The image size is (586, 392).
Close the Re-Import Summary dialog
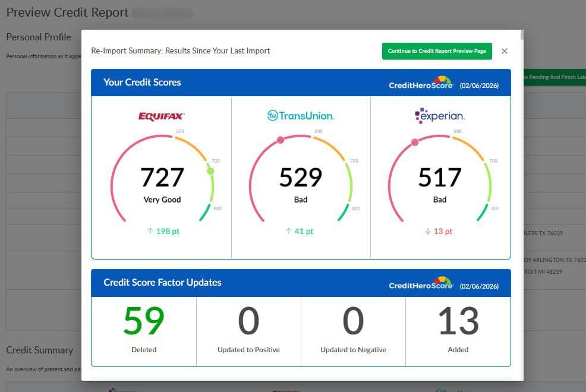[504, 51]
